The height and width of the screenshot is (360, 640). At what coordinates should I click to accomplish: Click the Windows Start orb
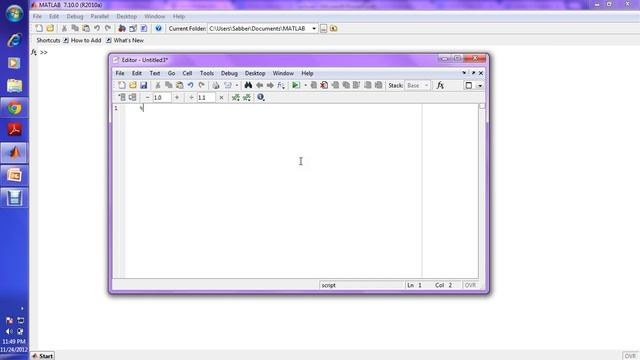[14, 13]
